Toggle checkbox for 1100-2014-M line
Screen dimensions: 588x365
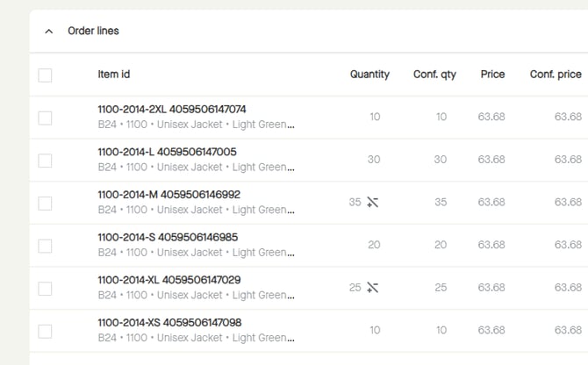[45, 204]
